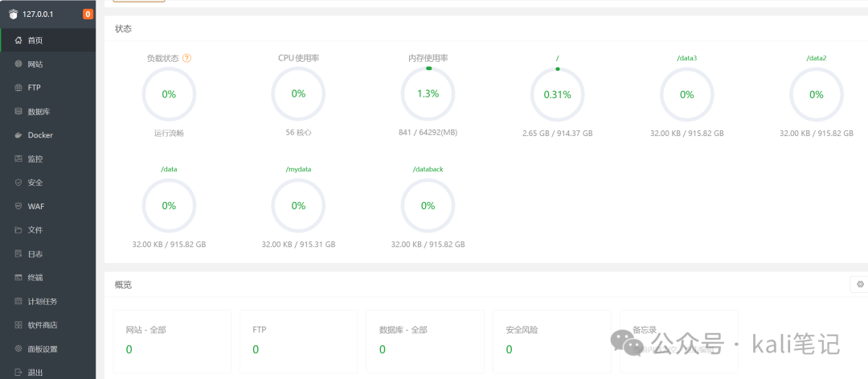The width and height of the screenshot is (868, 379).
Task: Click the 安全风险 overview card
Action: [x=552, y=341]
